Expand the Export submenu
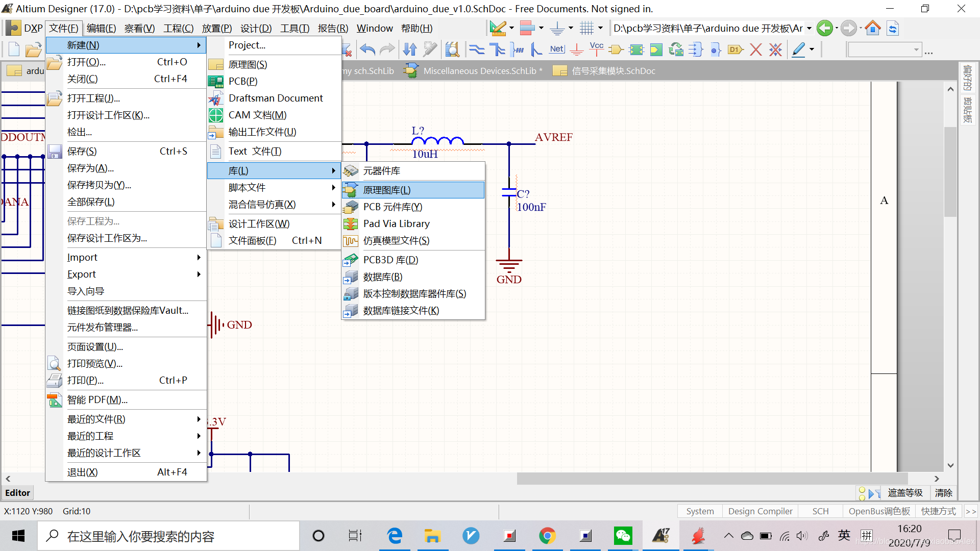This screenshot has height=551, width=980. pos(126,274)
